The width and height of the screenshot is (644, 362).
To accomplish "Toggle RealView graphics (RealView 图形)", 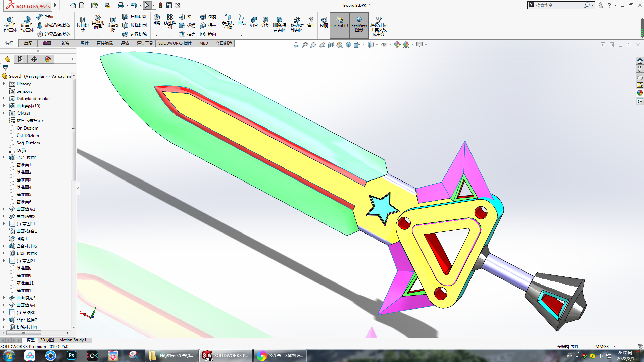I will (x=359, y=25).
